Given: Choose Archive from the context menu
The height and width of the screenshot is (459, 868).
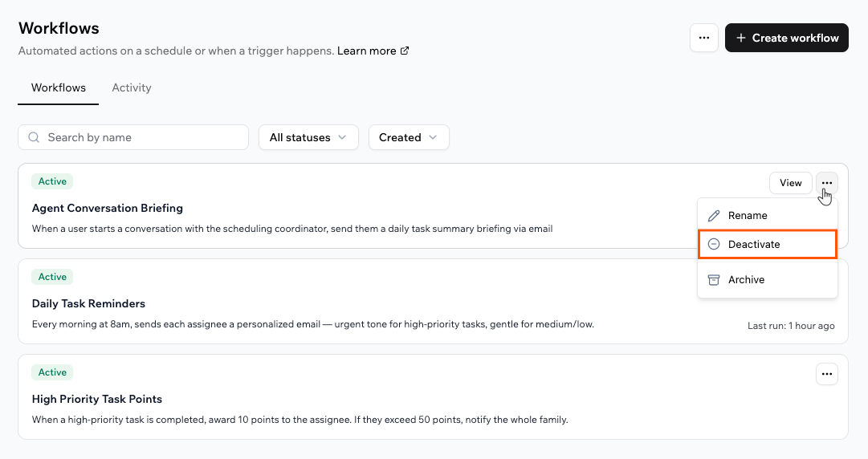Looking at the screenshot, I should [768, 280].
